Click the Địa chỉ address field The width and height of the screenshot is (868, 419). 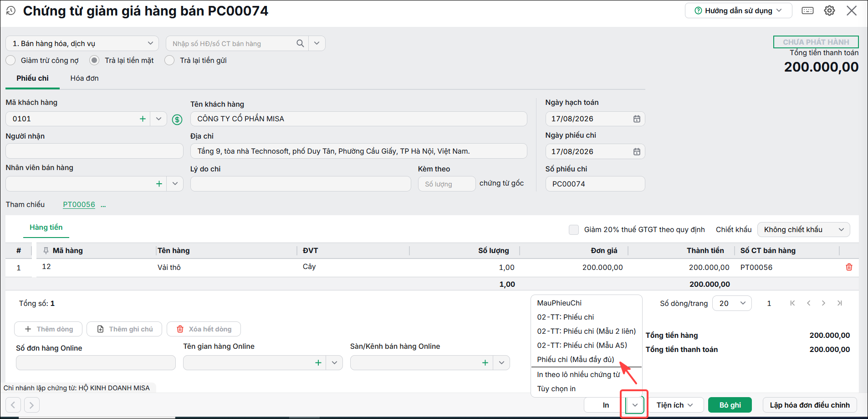tap(358, 151)
